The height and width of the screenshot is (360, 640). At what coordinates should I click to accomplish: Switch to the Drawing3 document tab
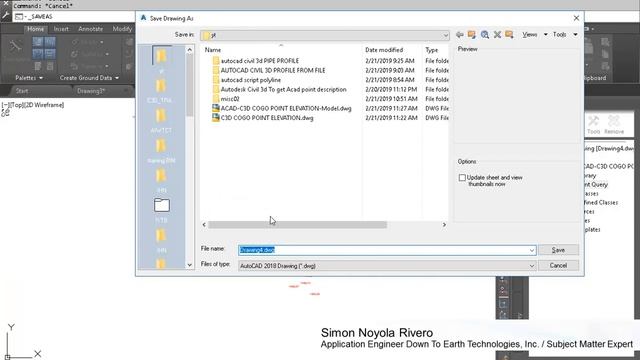pos(91,91)
